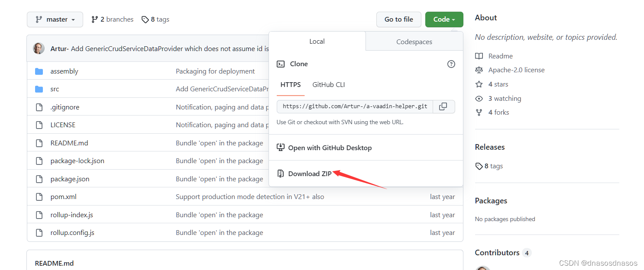Click Artur's avatar in the commit header

coord(39,48)
